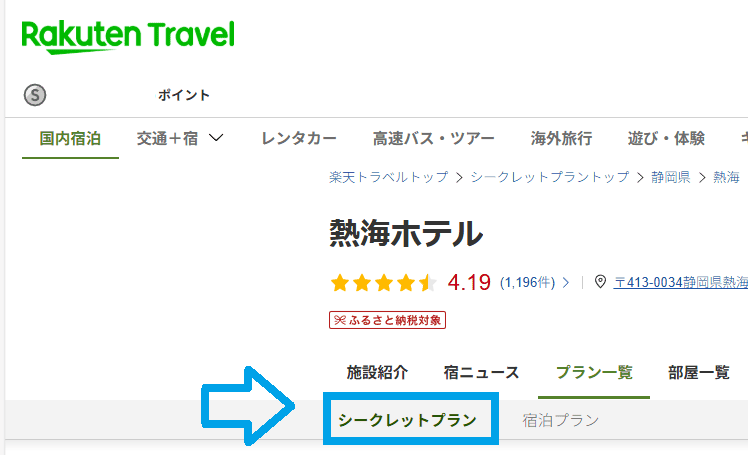748x455 pixels.
Task: Click the map pin location icon
Action: [x=600, y=282]
